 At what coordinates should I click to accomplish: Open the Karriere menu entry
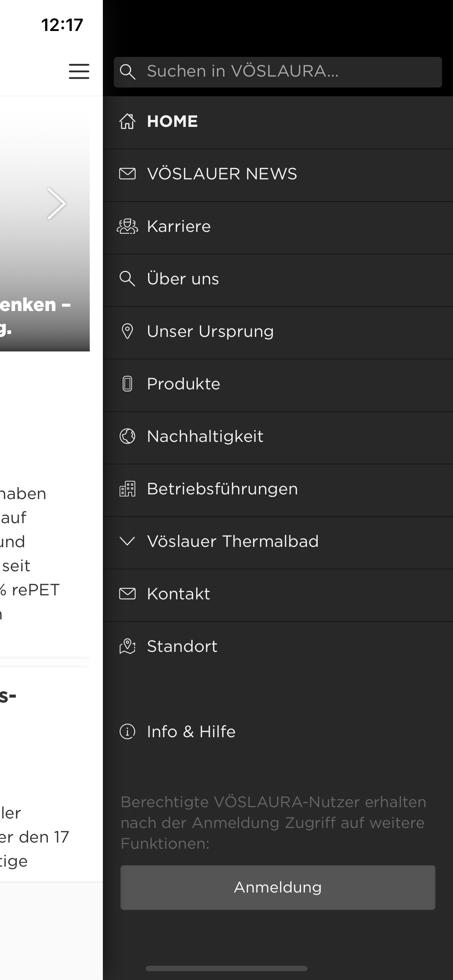pyautogui.click(x=179, y=226)
